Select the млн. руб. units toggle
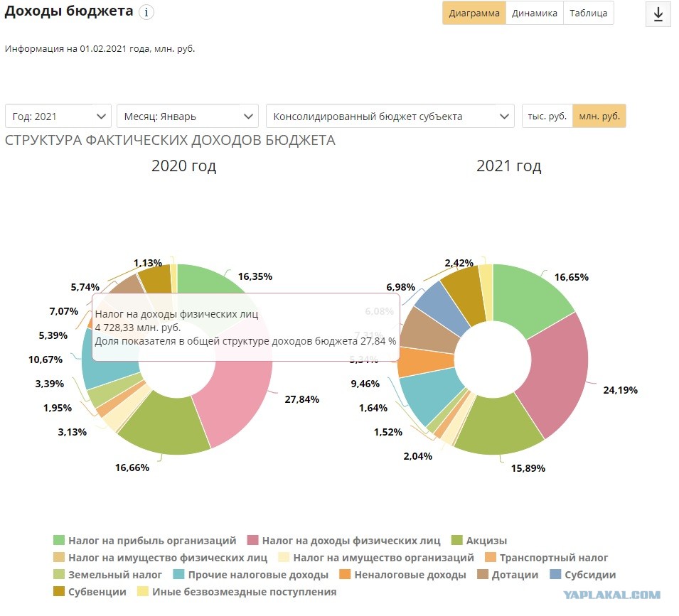This screenshot has height=616, width=679. pyautogui.click(x=599, y=116)
